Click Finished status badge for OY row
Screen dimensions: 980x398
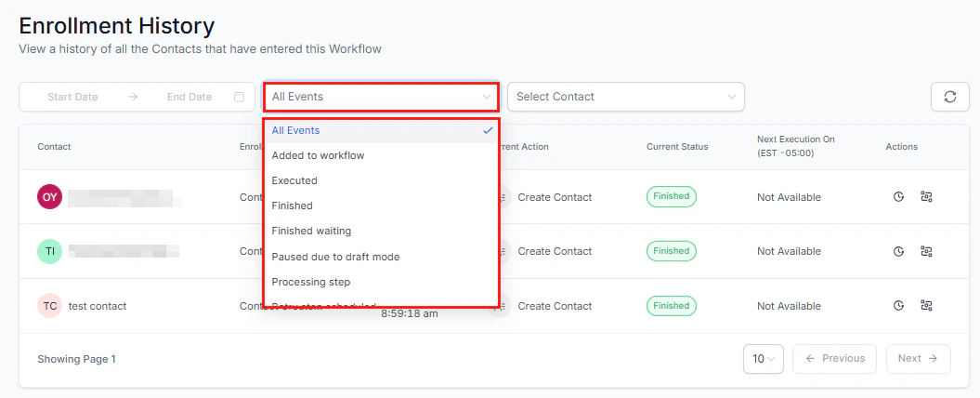[672, 196]
